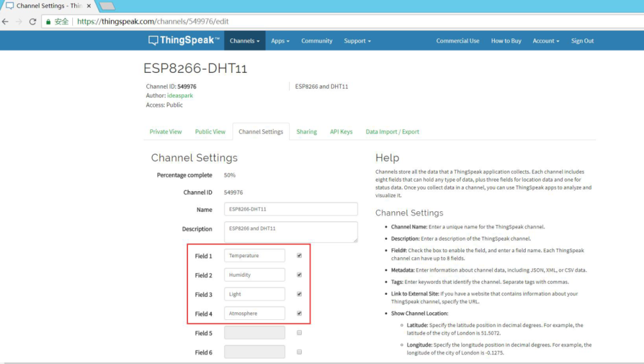Uncheck the Field 2 checkbox
The image size is (644, 364).
299,275
